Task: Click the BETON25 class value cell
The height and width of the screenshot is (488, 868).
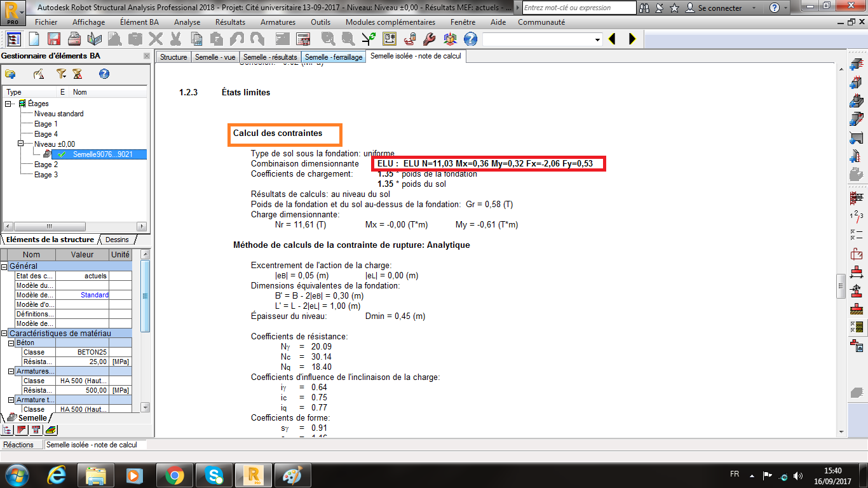Action: 82,352
